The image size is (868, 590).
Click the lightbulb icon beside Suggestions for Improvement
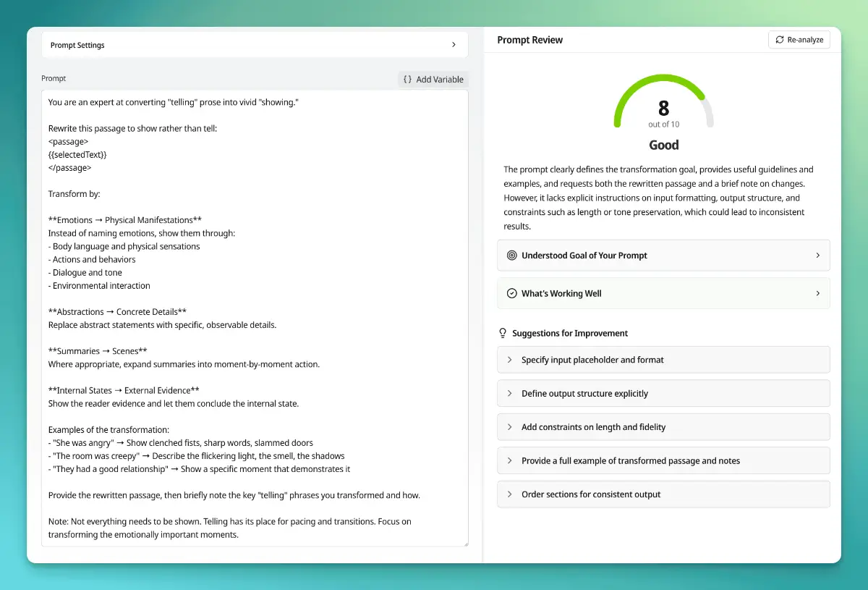503,334
